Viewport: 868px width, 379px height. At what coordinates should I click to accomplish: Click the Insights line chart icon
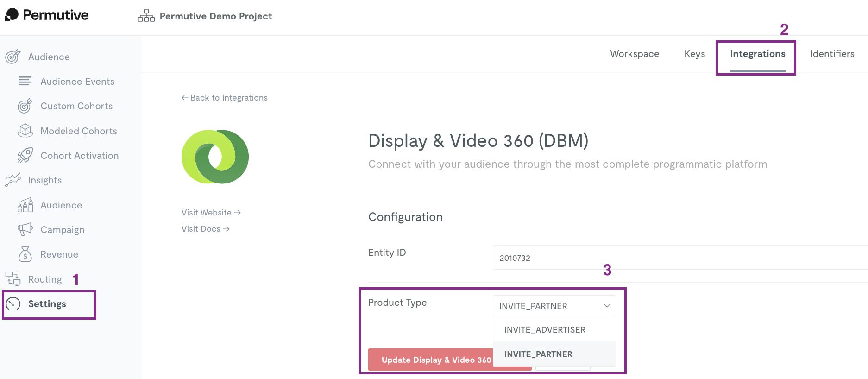[x=13, y=180]
